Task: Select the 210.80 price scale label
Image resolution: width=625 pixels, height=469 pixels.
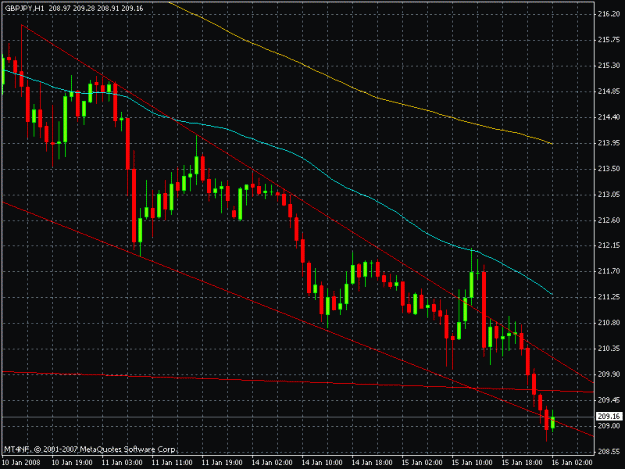Action: pos(609,322)
